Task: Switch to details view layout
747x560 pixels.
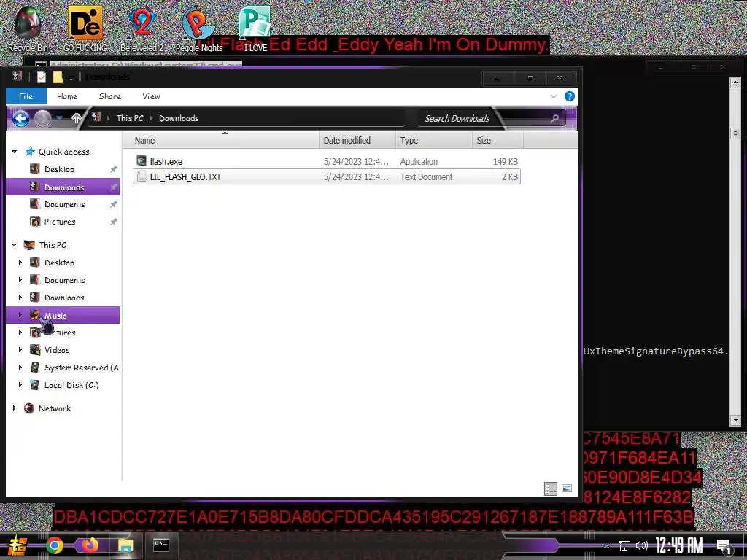Action: [x=551, y=489]
